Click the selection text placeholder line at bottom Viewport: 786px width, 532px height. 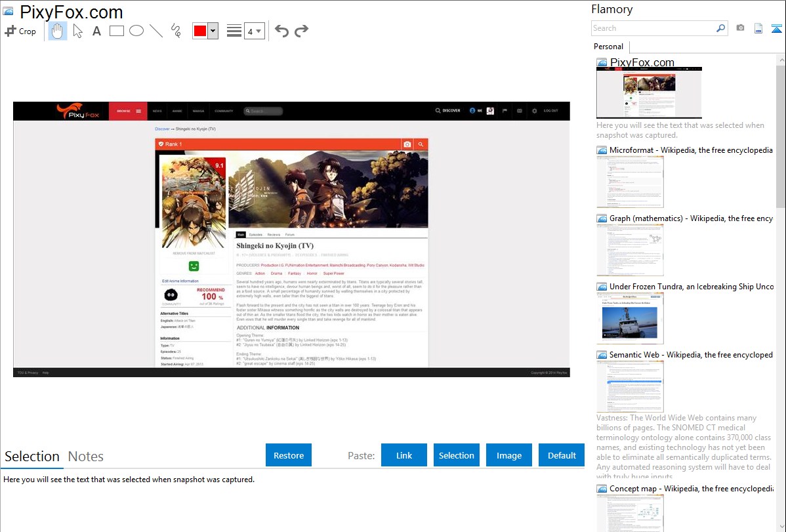pos(129,480)
